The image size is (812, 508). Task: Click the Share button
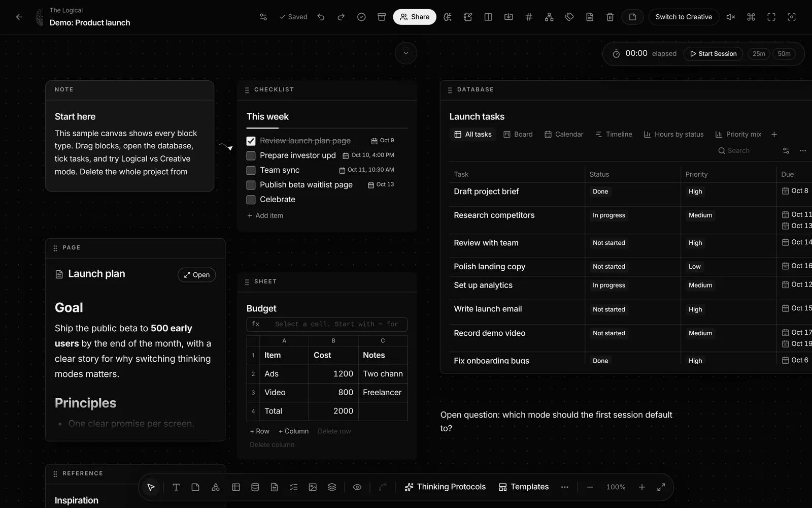click(x=415, y=17)
